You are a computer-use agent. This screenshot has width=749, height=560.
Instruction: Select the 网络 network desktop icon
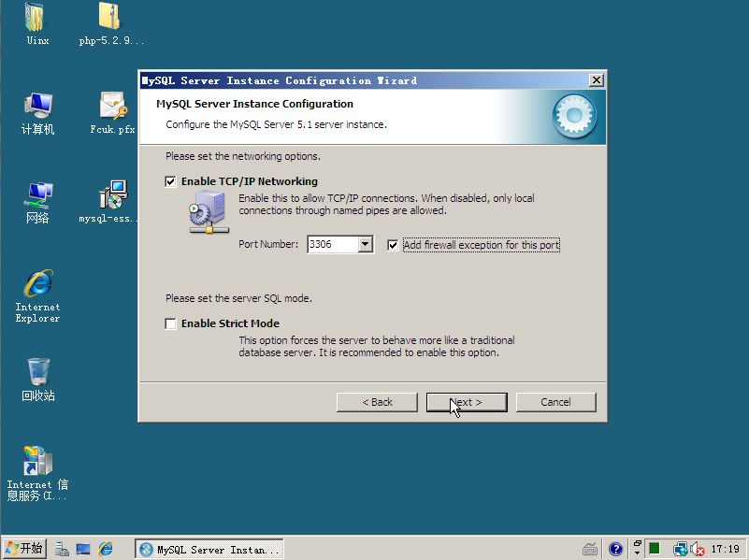pyautogui.click(x=37, y=203)
